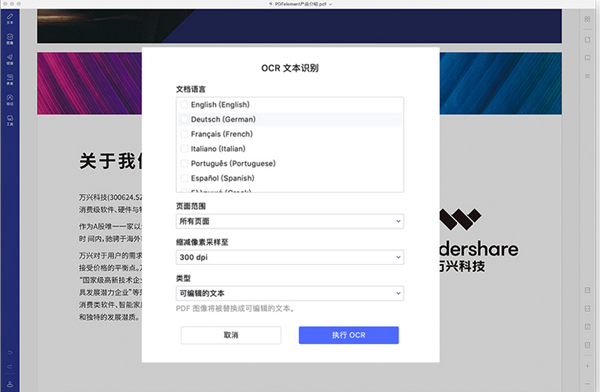
Task: Click the undo arrow in left sidebar
Action: click(10, 352)
